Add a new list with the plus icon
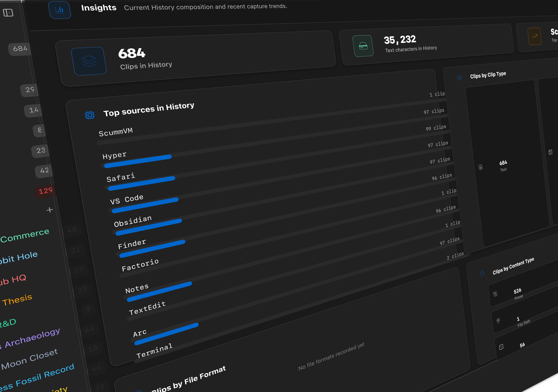 [50, 210]
